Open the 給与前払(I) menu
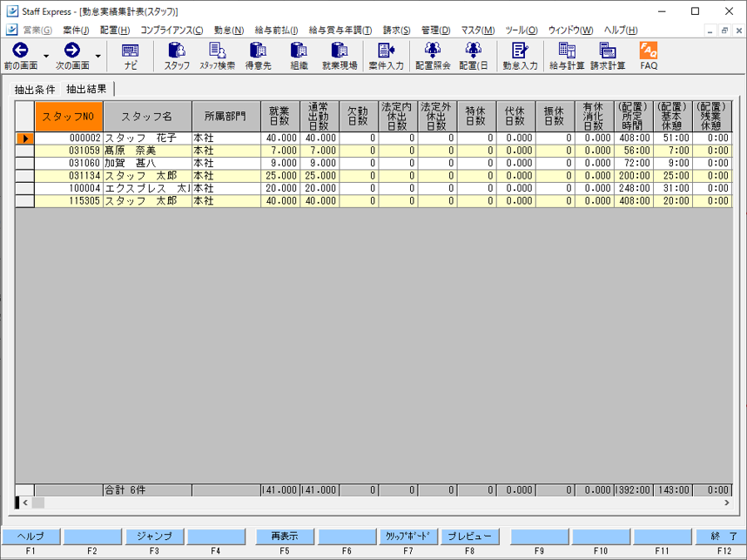Viewport: 747px width, 560px height. (276, 30)
